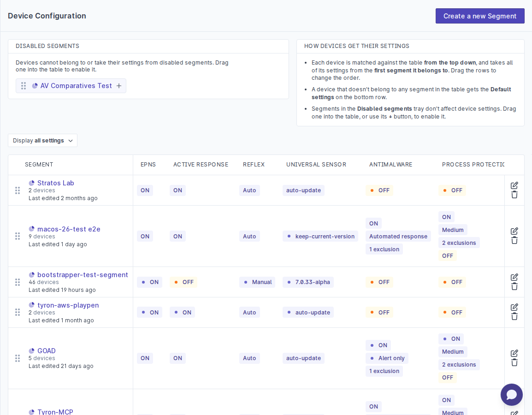This screenshot has width=532, height=415.
Task: Open the macos-26-test e2e segment
Action: (x=69, y=229)
